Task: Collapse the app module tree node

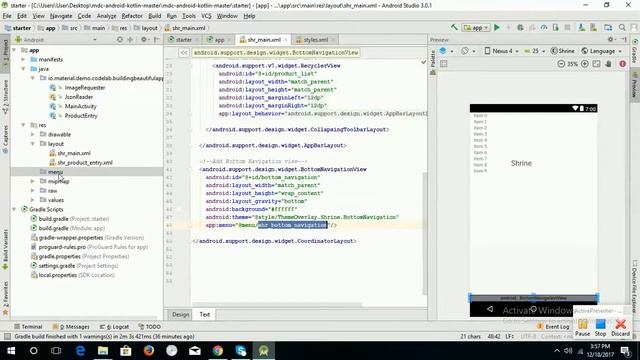Action: tap(15, 50)
